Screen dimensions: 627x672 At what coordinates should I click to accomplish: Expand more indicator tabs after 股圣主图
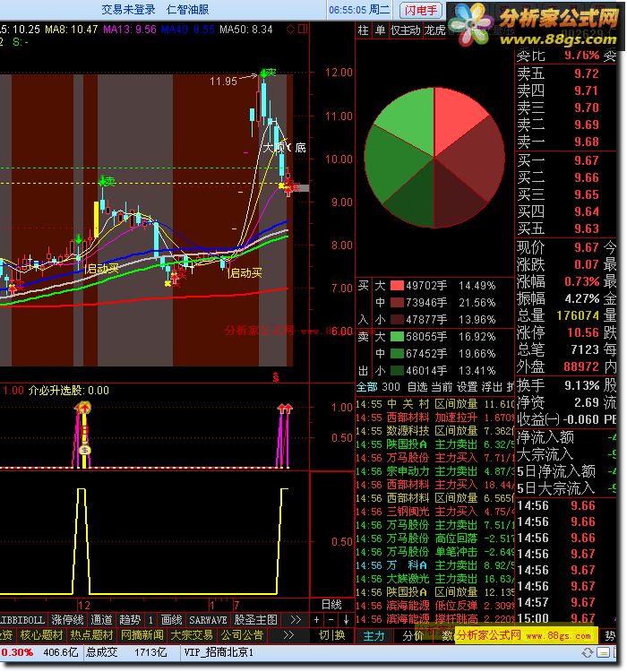pos(296,620)
